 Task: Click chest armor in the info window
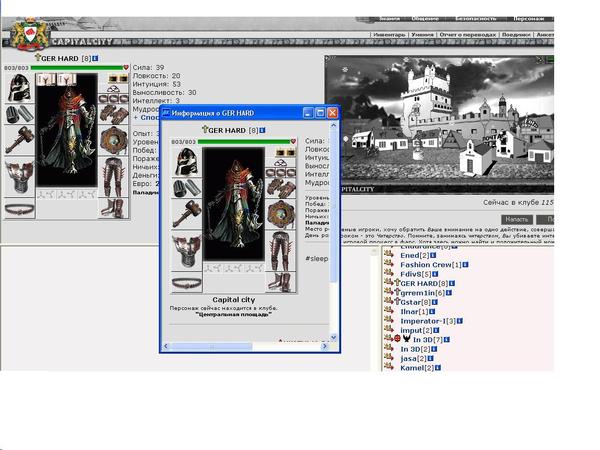click(x=186, y=251)
